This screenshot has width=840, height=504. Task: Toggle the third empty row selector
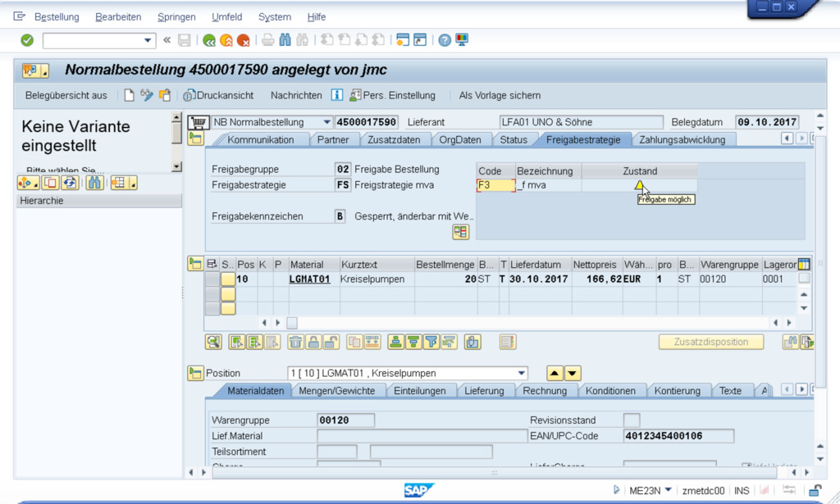212,308
